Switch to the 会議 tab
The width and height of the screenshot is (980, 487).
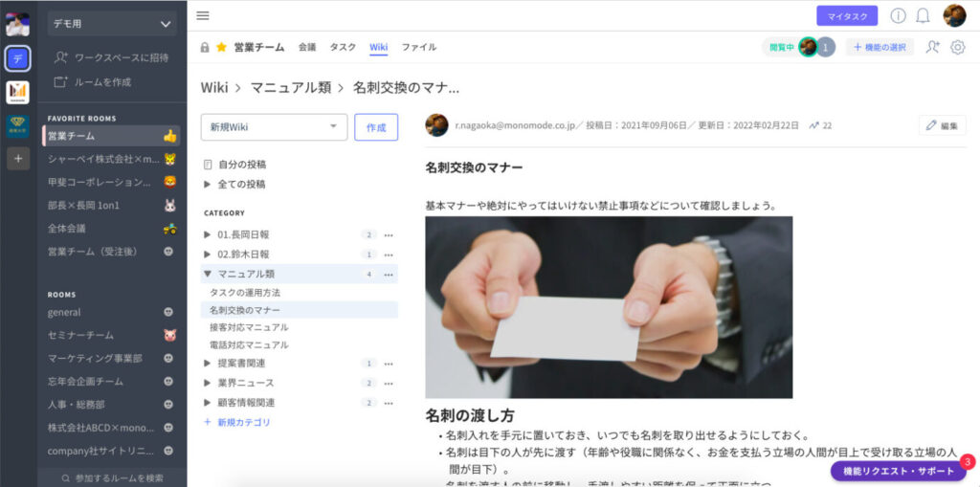307,47
